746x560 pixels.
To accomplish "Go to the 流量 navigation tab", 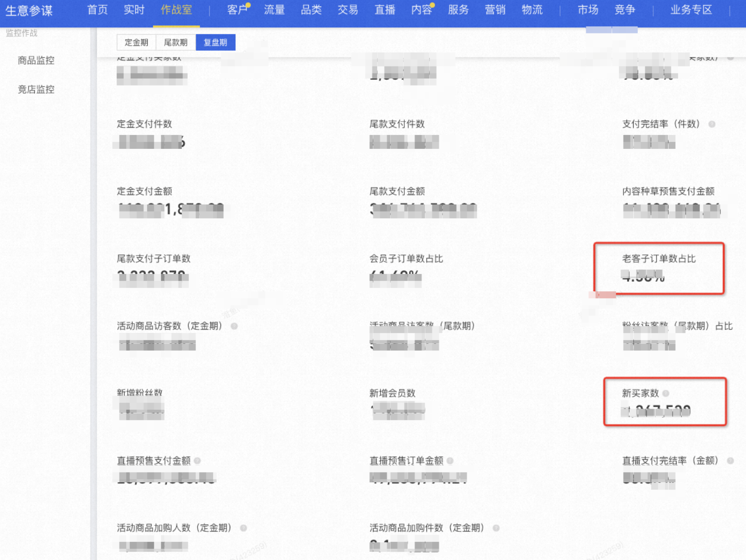I will (274, 10).
